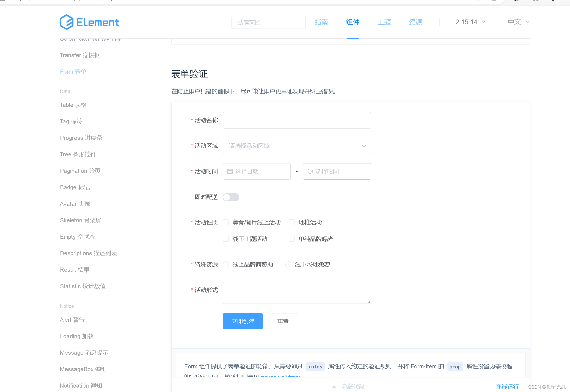Open the 选择日期 date picker
Viewport: 570px width, 392px height.
257,171
